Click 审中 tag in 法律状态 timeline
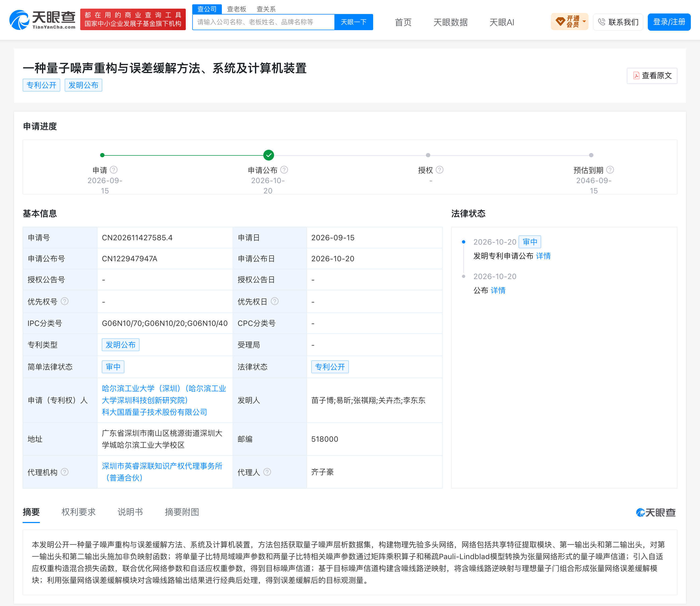This screenshot has width=700, height=606. [530, 242]
